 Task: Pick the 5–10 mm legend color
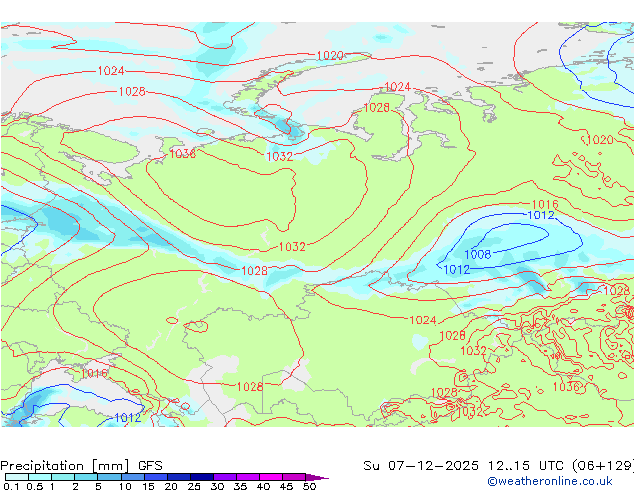[110, 477]
